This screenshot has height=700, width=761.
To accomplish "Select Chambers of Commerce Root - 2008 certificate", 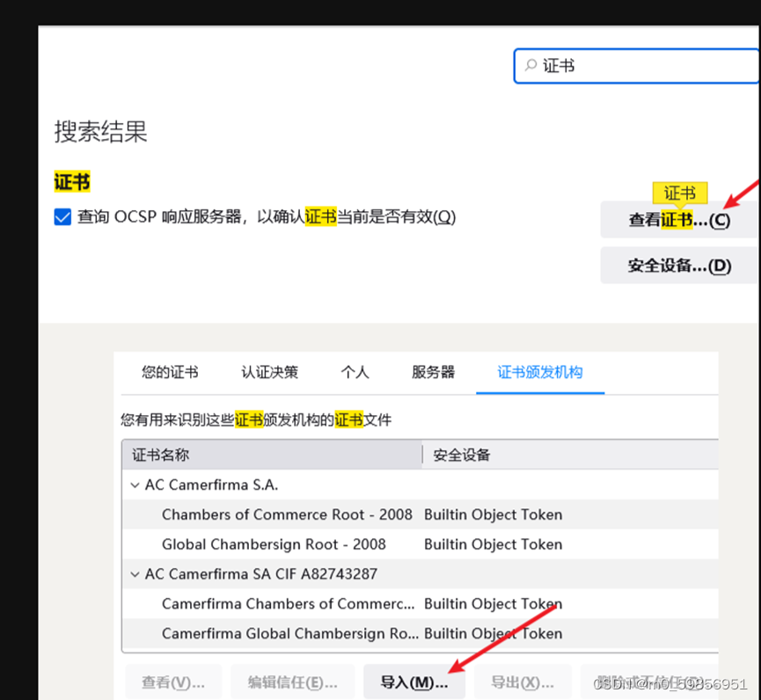I will coord(286,514).
